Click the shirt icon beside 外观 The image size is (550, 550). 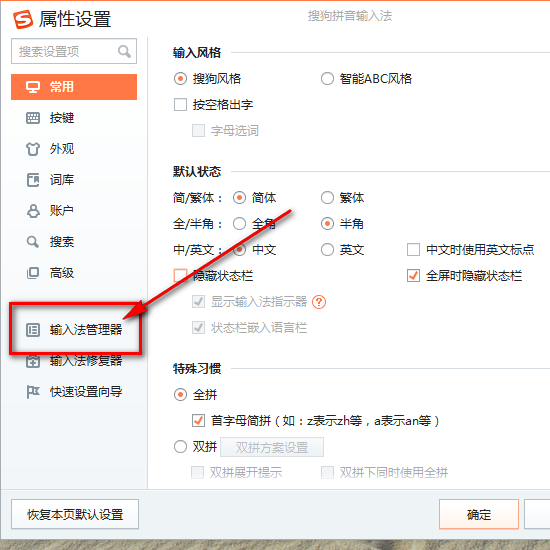(33, 149)
